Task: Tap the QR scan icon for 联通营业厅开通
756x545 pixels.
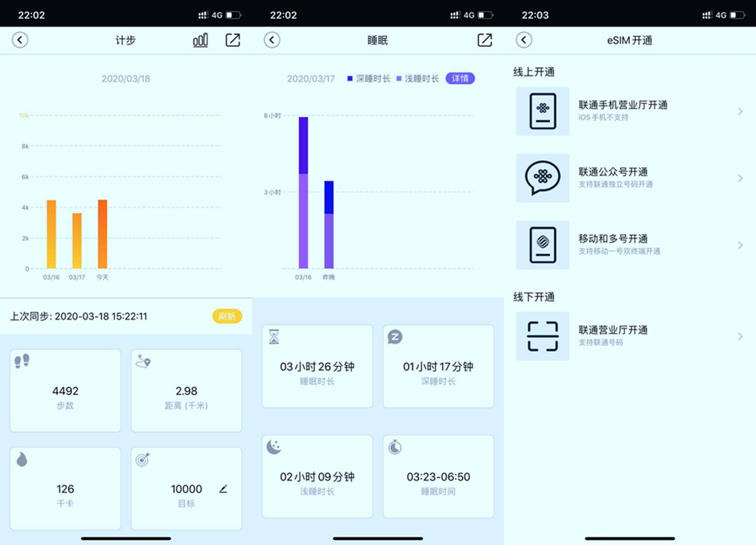Action: coord(542,336)
